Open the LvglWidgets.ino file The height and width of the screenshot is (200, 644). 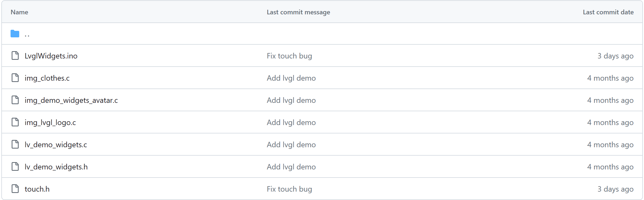coord(51,56)
